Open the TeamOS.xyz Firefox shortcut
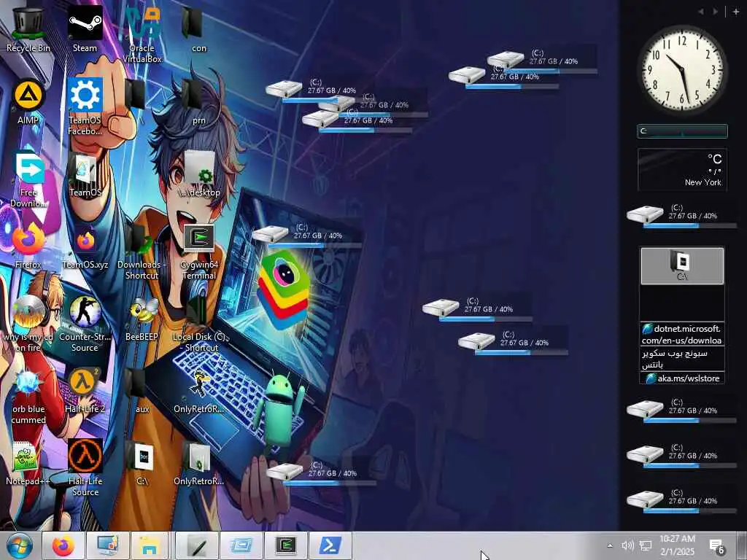This screenshot has width=747, height=560. pyautogui.click(x=85, y=246)
